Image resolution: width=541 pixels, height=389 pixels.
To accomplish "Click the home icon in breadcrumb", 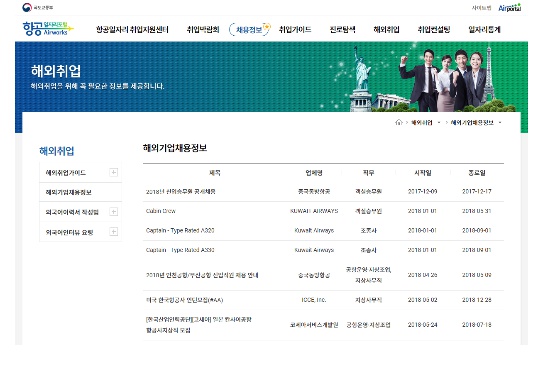I will [x=399, y=123].
